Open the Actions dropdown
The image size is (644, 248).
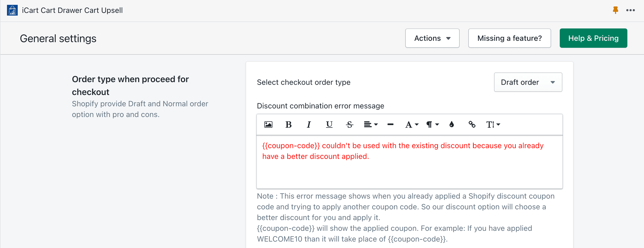point(432,38)
